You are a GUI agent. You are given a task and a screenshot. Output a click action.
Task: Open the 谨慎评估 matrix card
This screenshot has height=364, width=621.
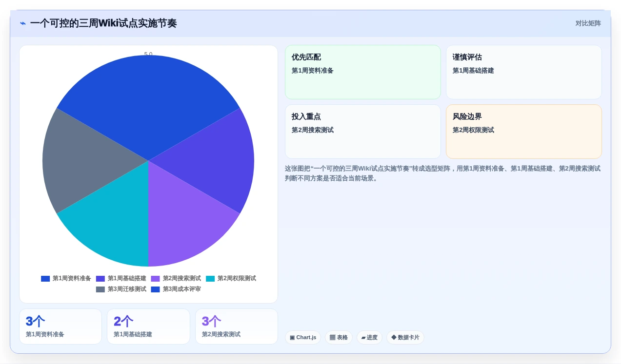pos(524,72)
